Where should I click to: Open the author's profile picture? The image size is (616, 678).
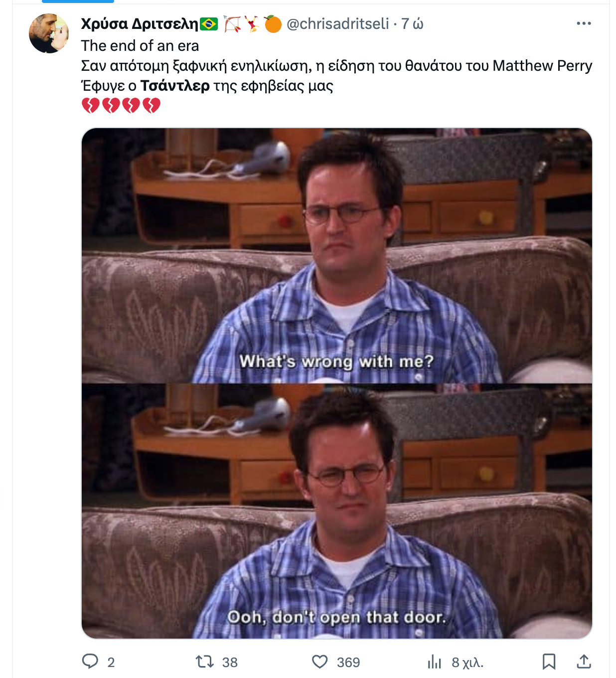tap(49, 33)
